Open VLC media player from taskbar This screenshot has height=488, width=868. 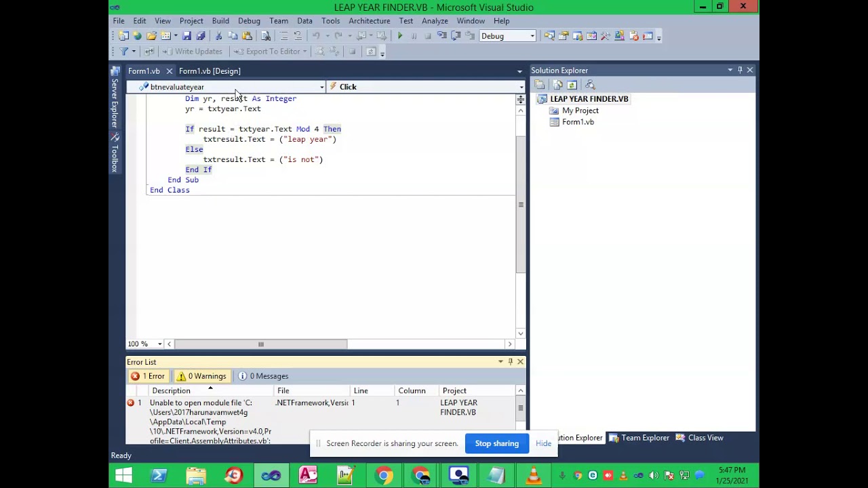click(533, 476)
